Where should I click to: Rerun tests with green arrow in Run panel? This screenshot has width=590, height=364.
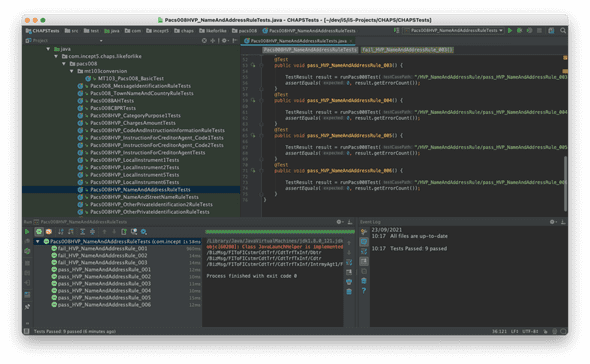pos(27,231)
